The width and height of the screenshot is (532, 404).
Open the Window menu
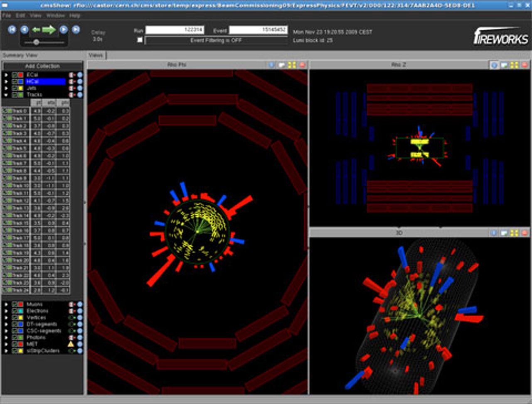[55, 15]
